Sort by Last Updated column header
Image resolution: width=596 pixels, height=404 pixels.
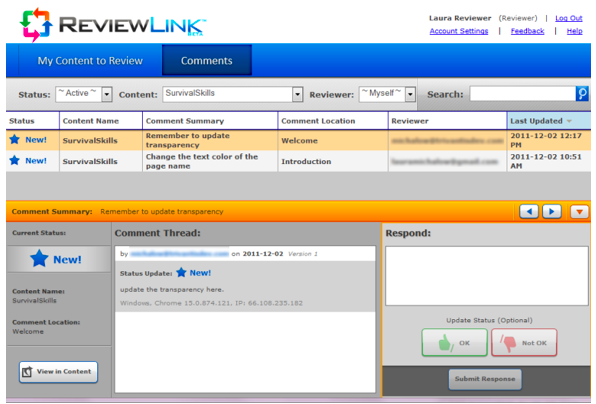click(549, 121)
